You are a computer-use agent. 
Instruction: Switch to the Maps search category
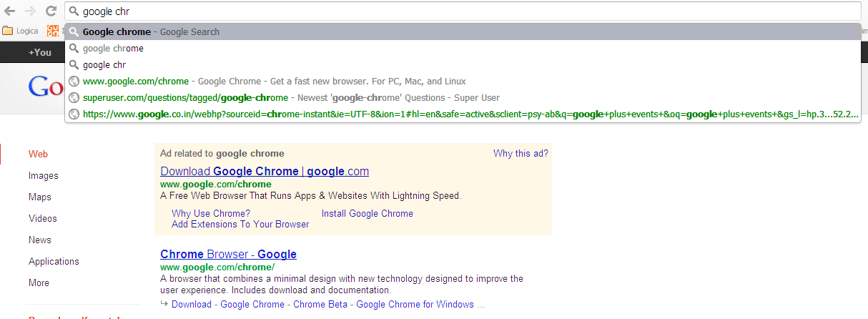(40, 197)
